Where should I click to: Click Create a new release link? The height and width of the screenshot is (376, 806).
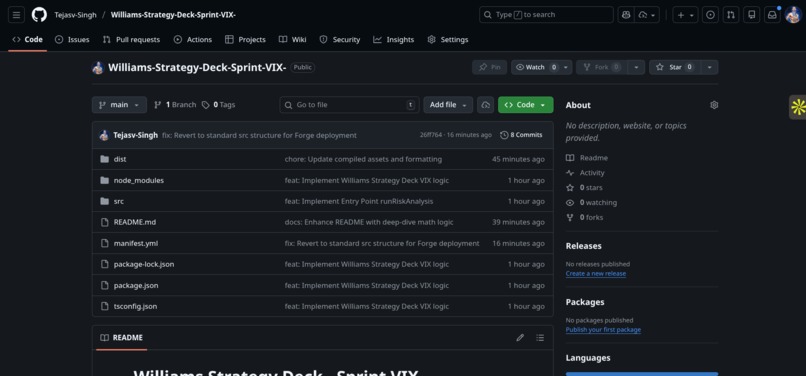click(x=596, y=274)
